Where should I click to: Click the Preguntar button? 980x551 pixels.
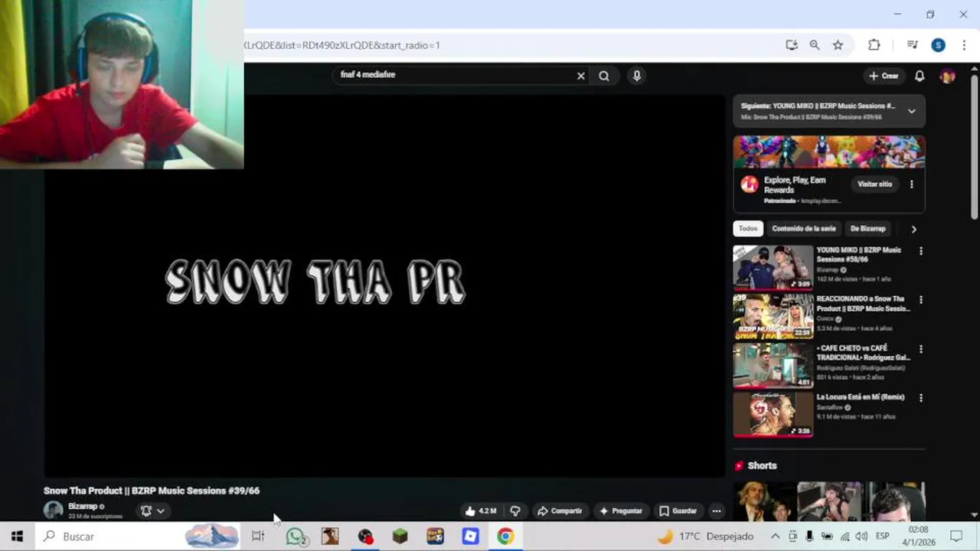pos(621,510)
